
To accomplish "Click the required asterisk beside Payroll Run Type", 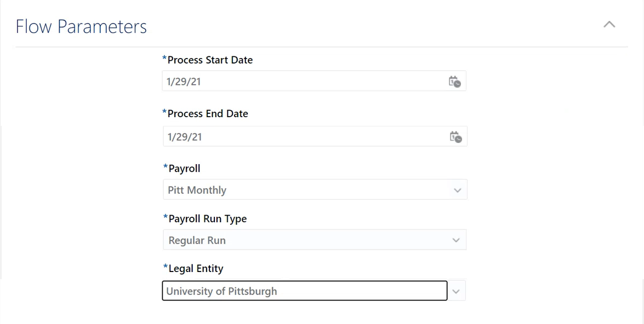I will 166,217.
